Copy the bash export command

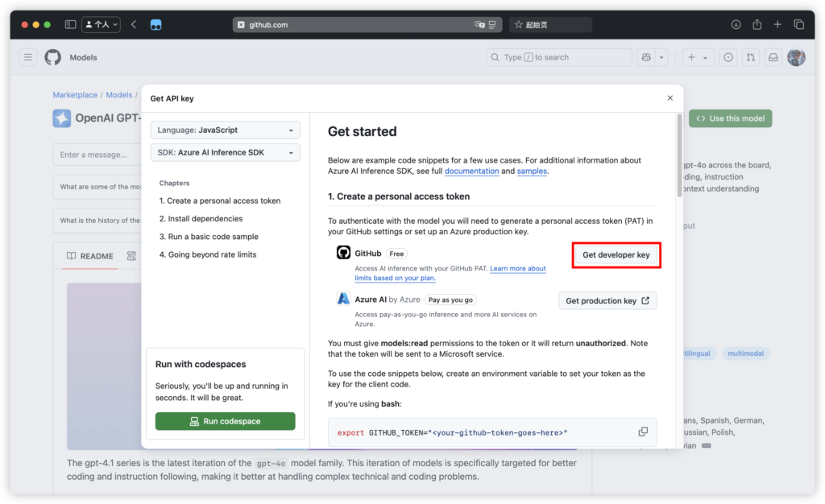click(x=643, y=432)
